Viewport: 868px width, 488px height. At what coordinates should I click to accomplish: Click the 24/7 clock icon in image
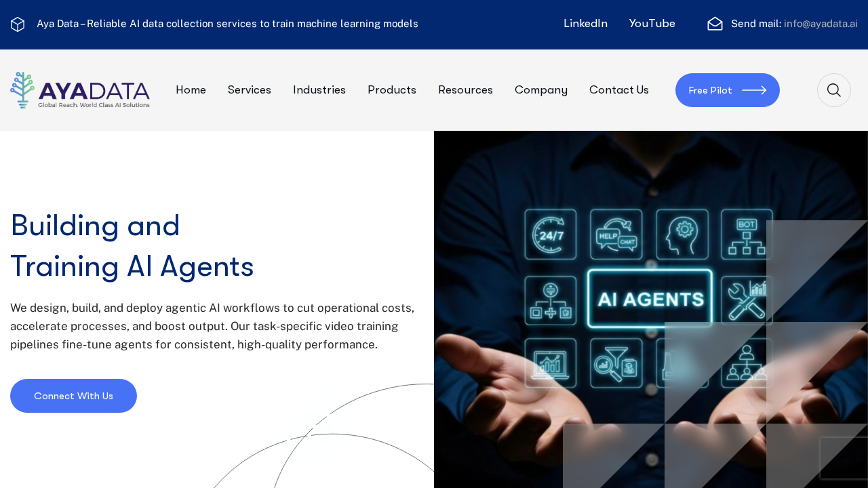point(550,235)
